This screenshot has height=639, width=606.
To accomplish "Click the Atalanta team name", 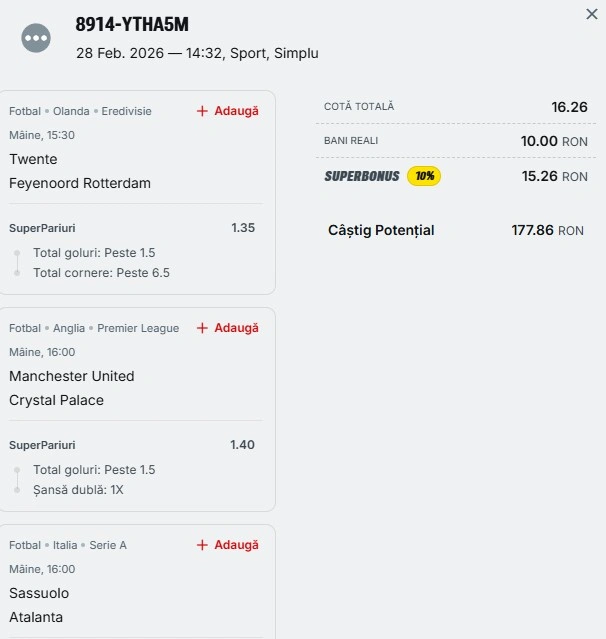I will pyautogui.click(x=36, y=617).
